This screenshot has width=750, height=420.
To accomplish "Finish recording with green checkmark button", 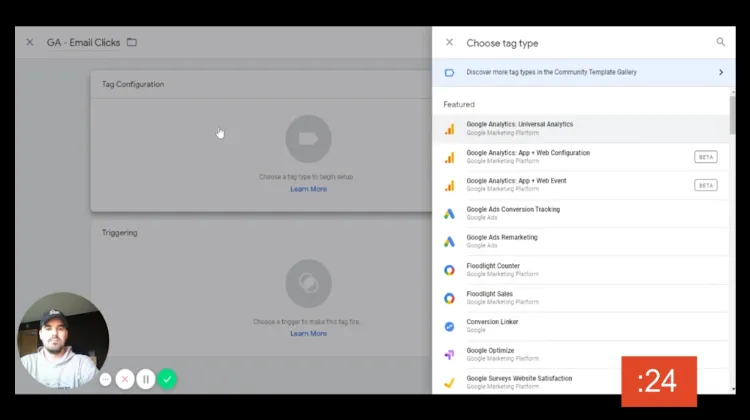I will point(167,379).
